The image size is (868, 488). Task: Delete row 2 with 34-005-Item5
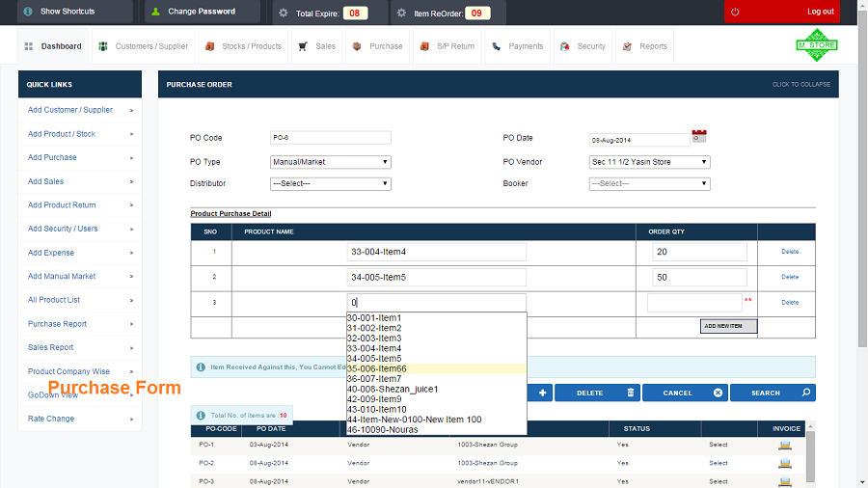[790, 277]
